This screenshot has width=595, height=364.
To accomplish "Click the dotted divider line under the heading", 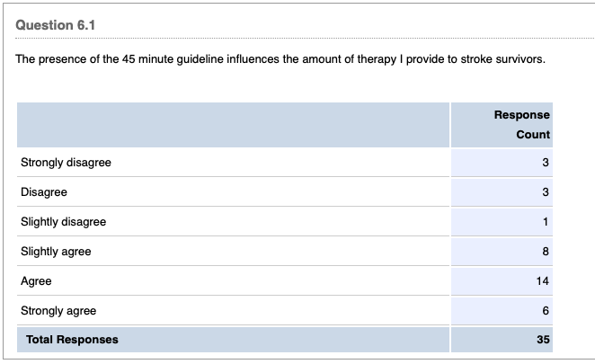I will coord(297,40).
